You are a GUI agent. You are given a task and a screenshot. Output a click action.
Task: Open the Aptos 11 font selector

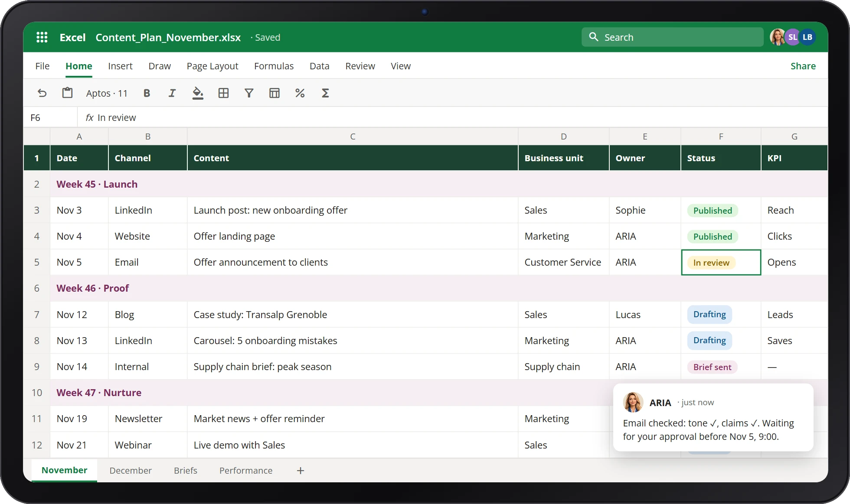coord(107,93)
